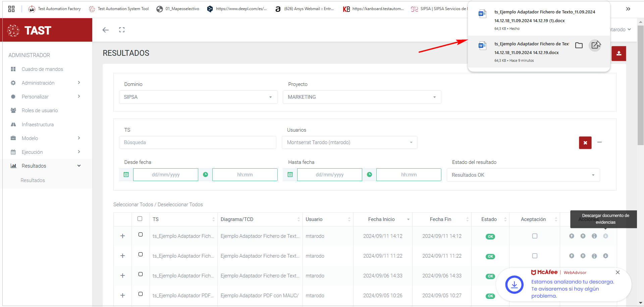Show downloaded file in folder

pyautogui.click(x=579, y=45)
